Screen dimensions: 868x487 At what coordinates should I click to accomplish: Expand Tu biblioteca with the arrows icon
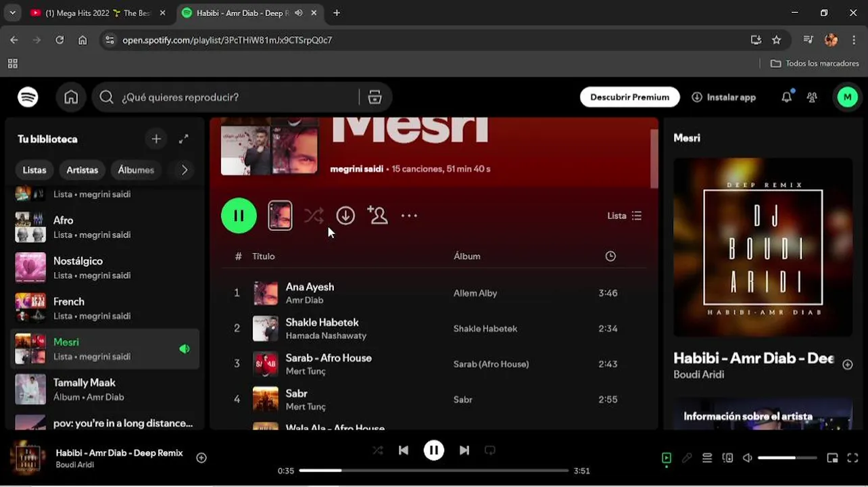click(183, 139)
